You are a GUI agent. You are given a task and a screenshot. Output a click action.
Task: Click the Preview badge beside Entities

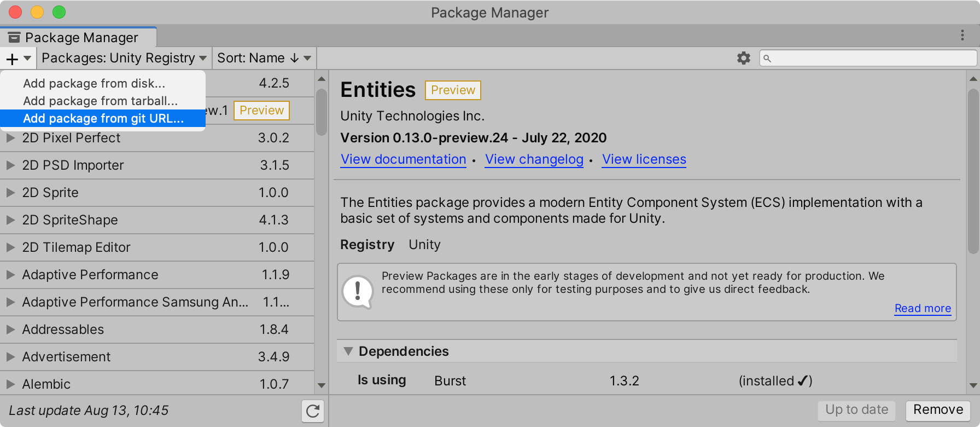coord(453,90)
